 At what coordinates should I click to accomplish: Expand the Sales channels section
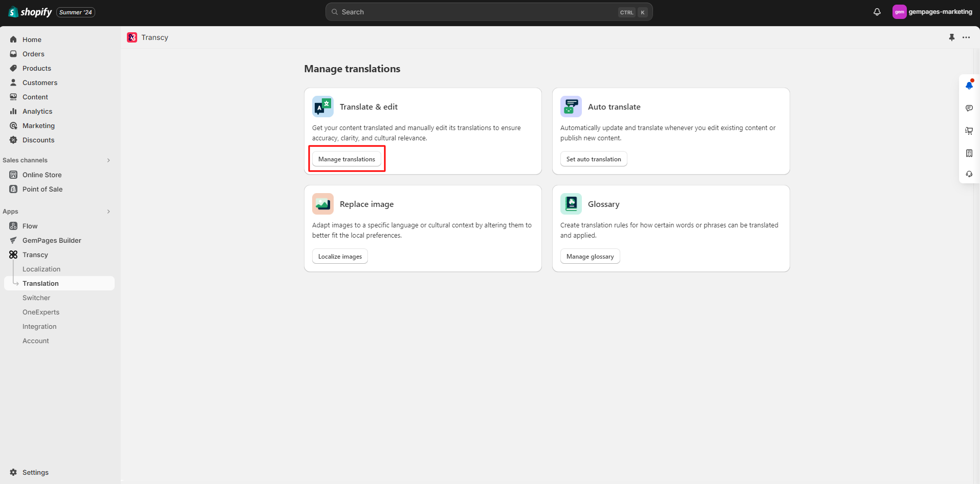(x=108, y=160)
